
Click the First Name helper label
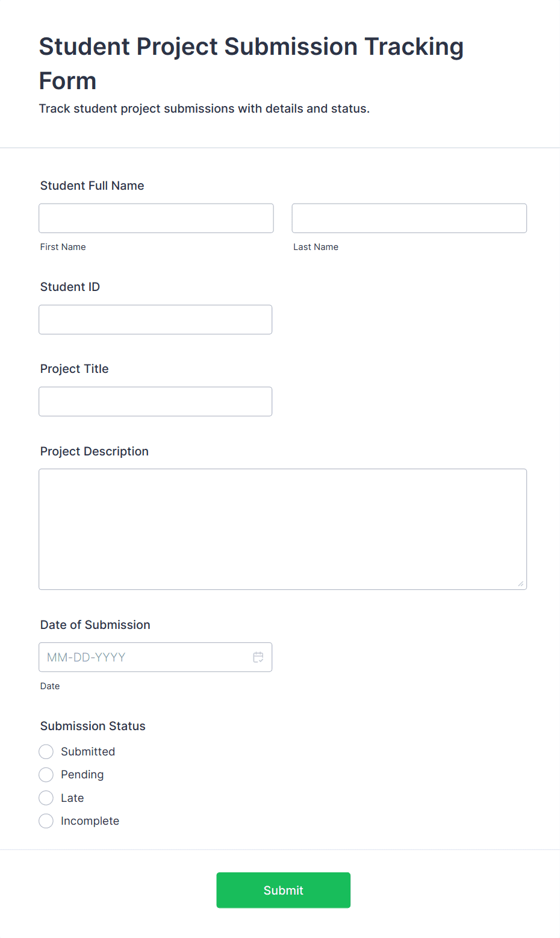(x=63, y=247)
